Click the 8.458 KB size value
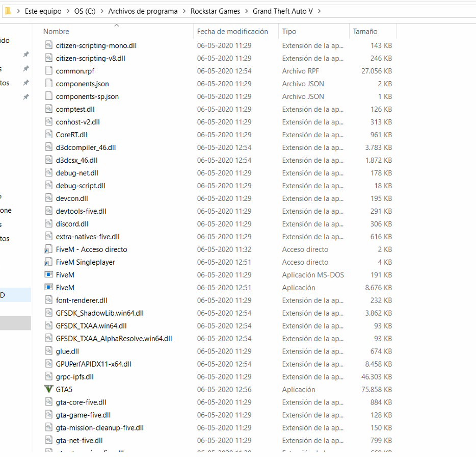This screenshot has width=476, height=457. tap(379, 364)
